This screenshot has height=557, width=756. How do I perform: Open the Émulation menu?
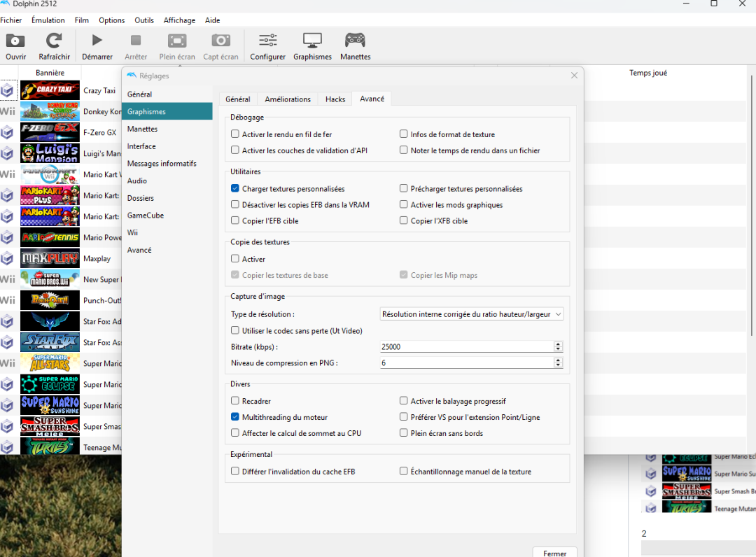(x=48, y=20)
